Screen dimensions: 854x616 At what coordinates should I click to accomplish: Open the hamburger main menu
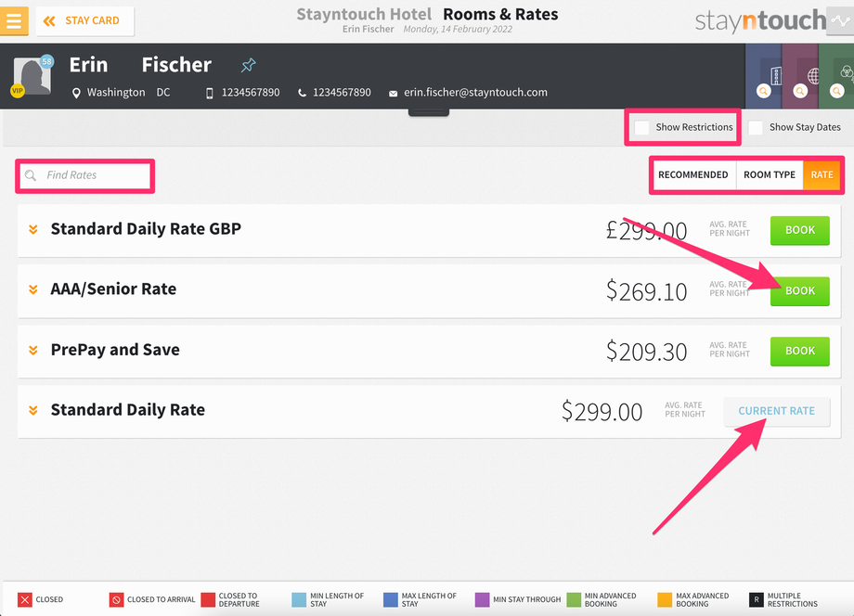coord(14,21)
